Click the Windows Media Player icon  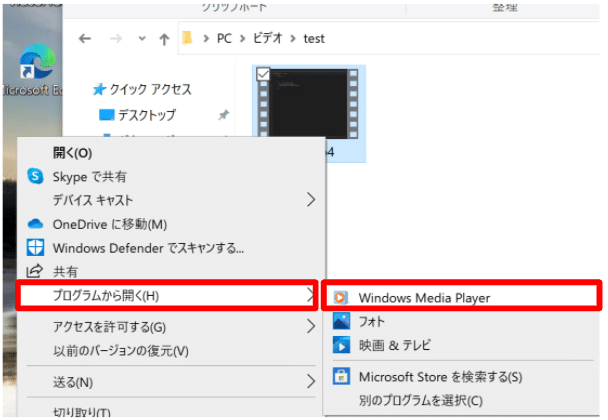340,297
